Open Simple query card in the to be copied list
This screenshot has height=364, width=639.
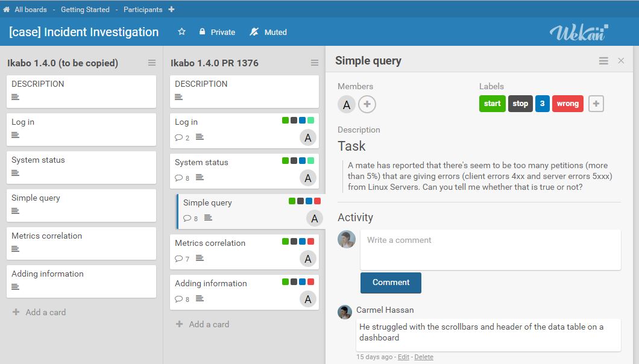click(x=81, y=205)
